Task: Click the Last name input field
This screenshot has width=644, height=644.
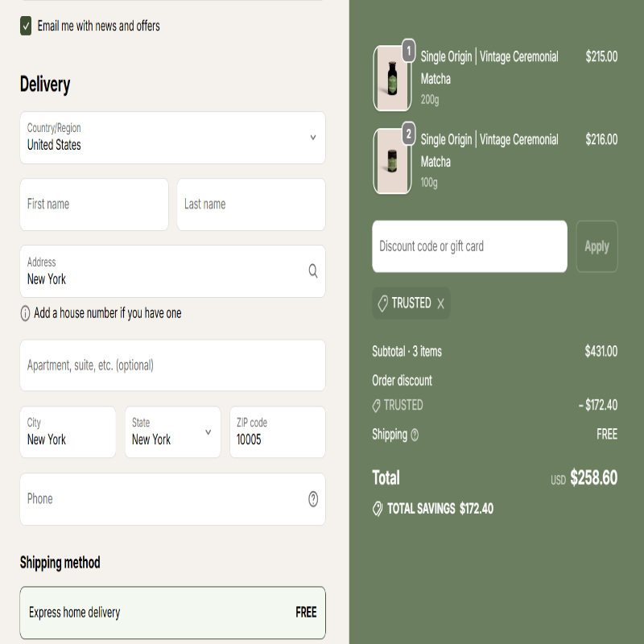Action: tap(251, 204)
